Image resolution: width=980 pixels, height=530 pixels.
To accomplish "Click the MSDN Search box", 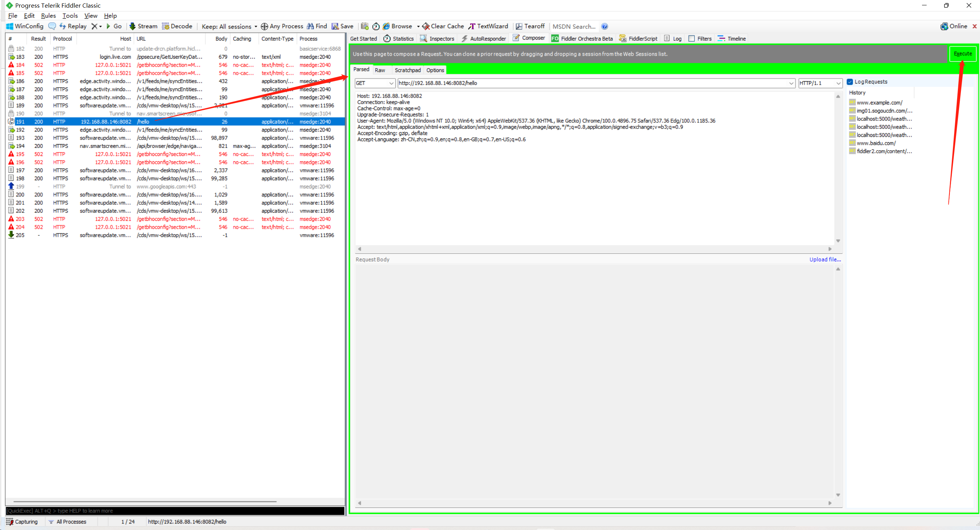I will [574, 26].
